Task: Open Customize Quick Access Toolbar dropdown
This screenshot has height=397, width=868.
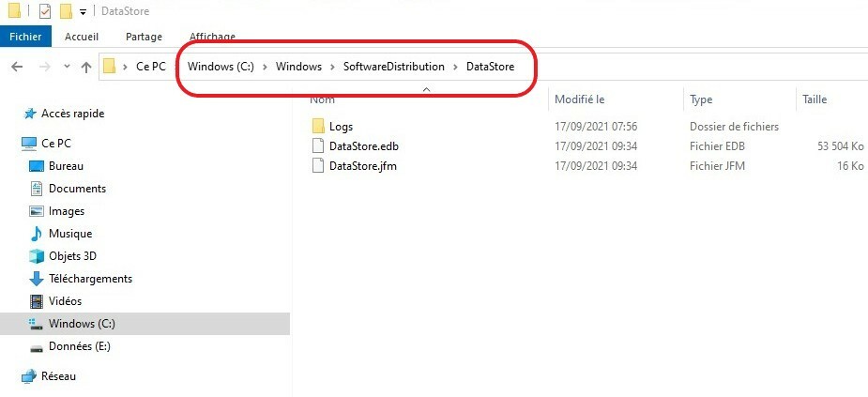Action: pos(83,12)
